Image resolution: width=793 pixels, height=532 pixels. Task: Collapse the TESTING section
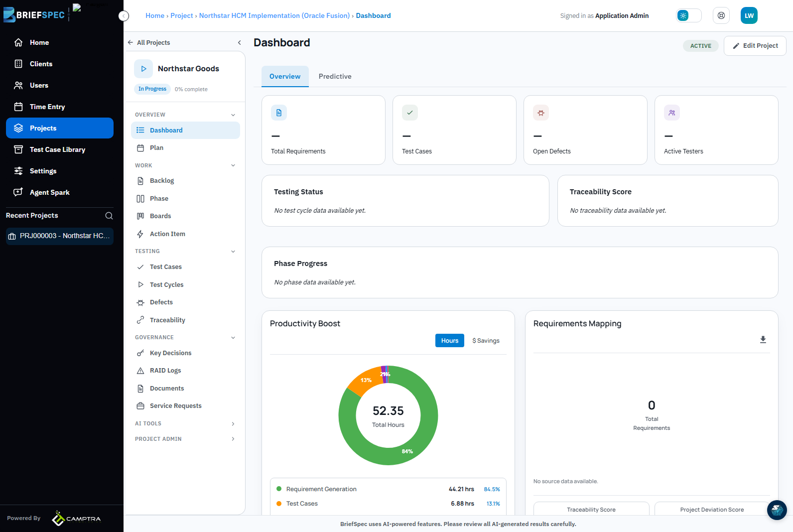click(233, 252)
